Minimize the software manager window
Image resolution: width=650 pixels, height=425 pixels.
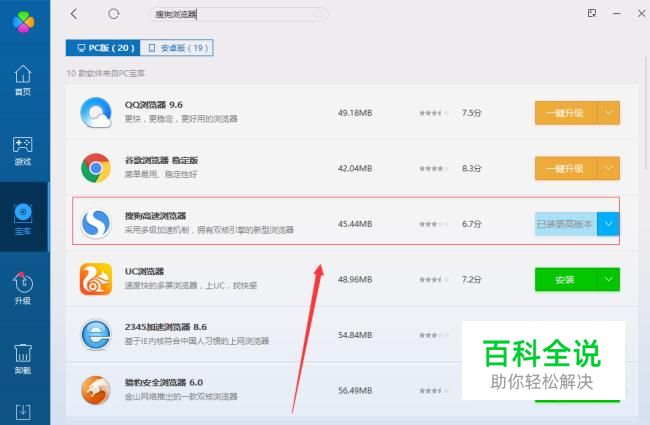(617, 13)
